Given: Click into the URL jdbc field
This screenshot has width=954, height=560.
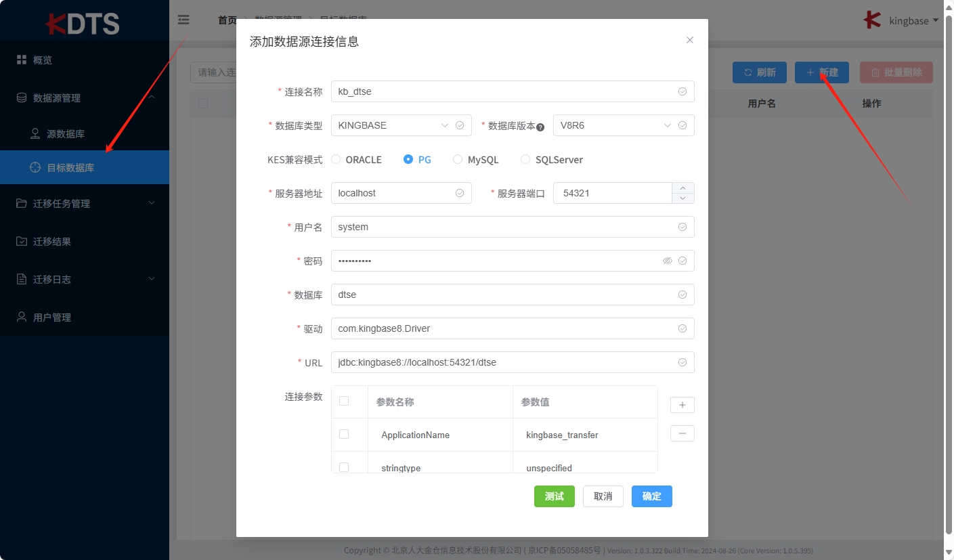Looking at the screenshot, I should tap(513, 362).
